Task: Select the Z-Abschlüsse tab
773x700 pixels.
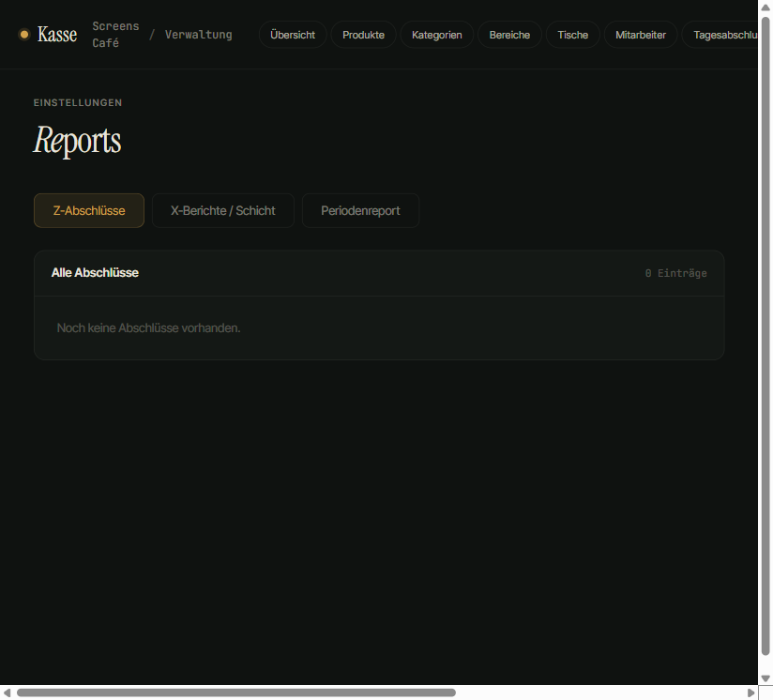Action: 89,210
